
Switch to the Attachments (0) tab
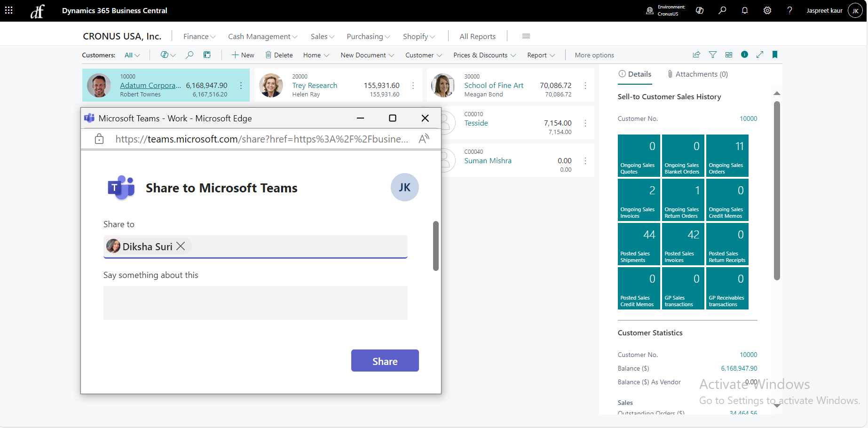pos(697,74)
